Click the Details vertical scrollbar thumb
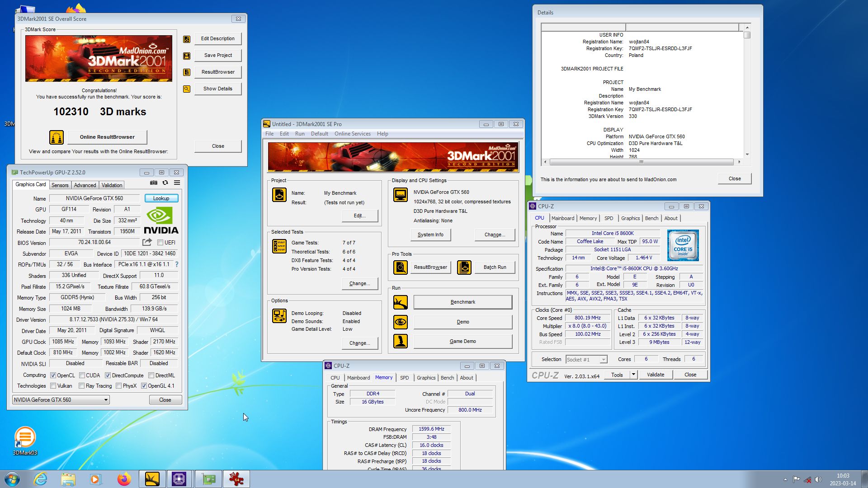Viewport: 868px width, 488px height. [x=747, y=35]
